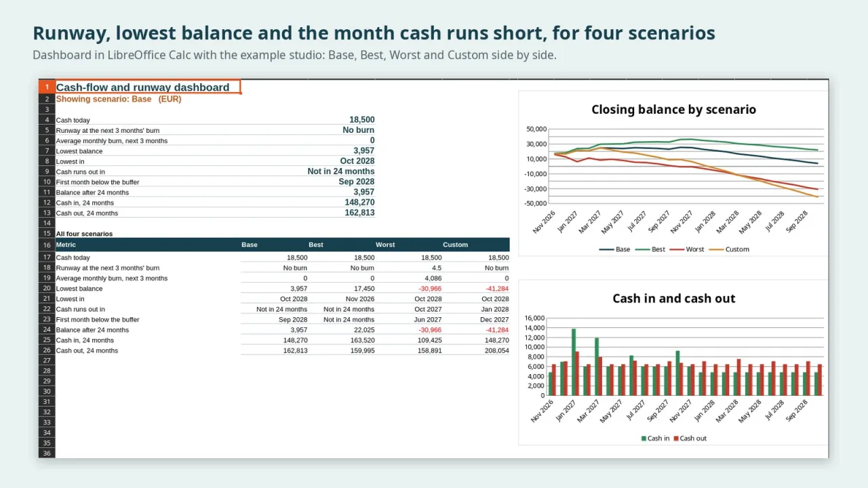The image size is (868, 488).
Task: Click the 'Closing balance by scenario' chart title
Action: click(x=673, y=109)
